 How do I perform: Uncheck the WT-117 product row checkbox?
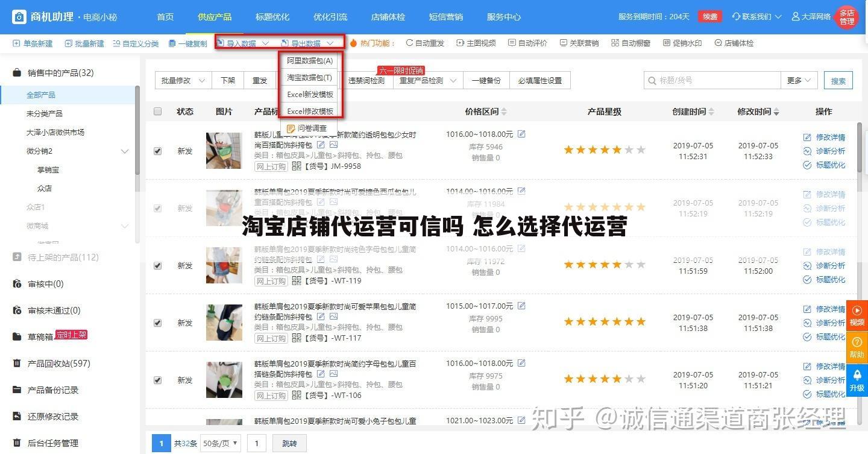coord(157,323)
